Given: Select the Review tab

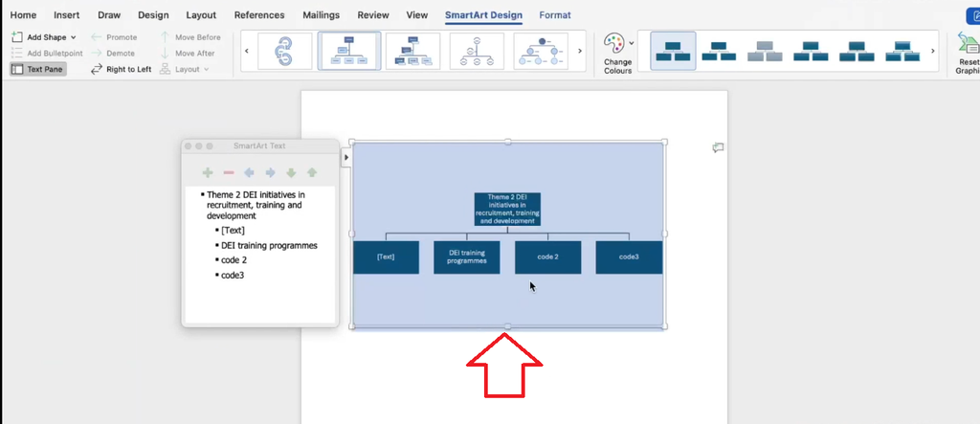Looking at the screenshot, I should pos(373,15).
